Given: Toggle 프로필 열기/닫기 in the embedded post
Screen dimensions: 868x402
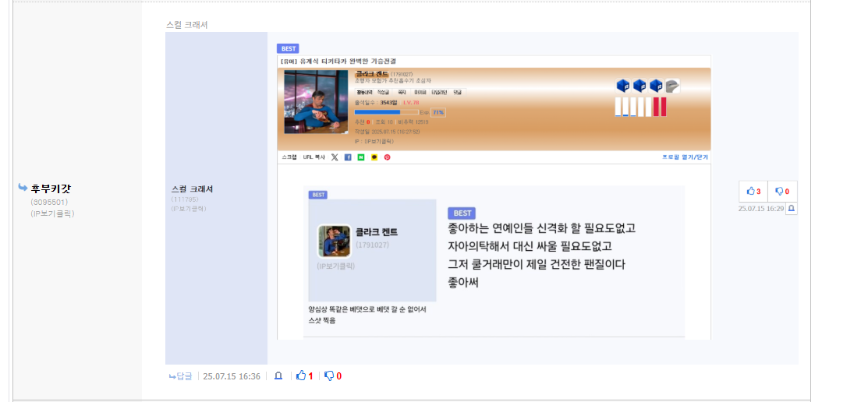Looking at the screenshot, I should 686,157.
